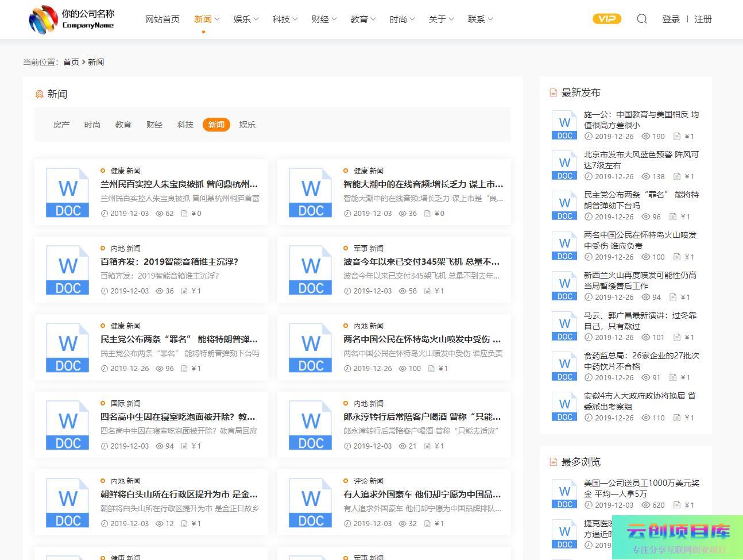Switch to the 财经 category filter tab
This screenshot has width=743, height=560.
pos(154,125)
